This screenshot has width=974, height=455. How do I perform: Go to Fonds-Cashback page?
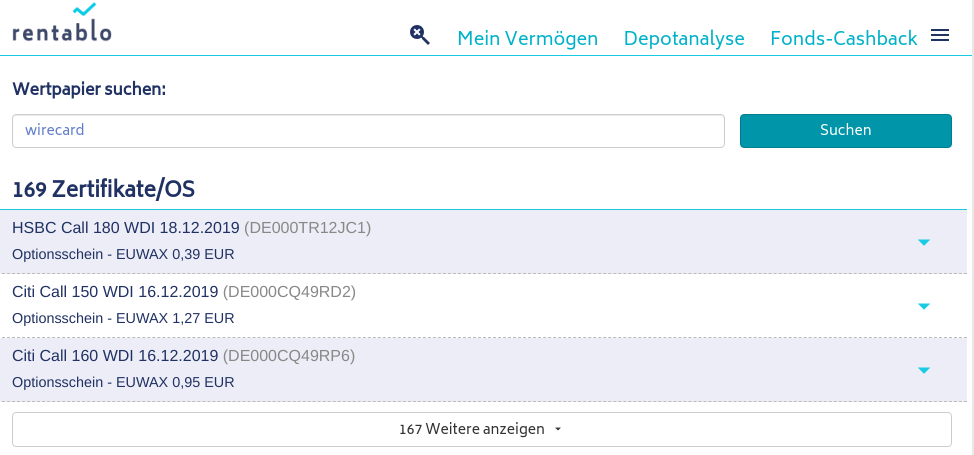point(843,38)
